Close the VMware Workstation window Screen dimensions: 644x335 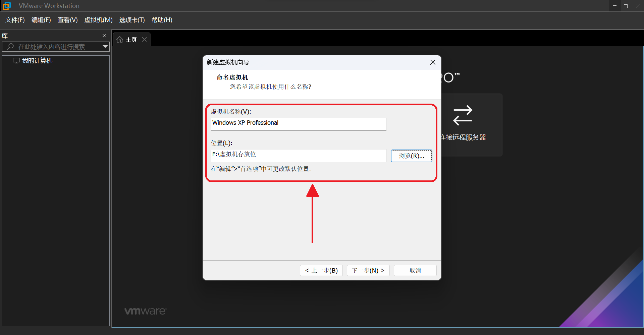coord(638,6)
